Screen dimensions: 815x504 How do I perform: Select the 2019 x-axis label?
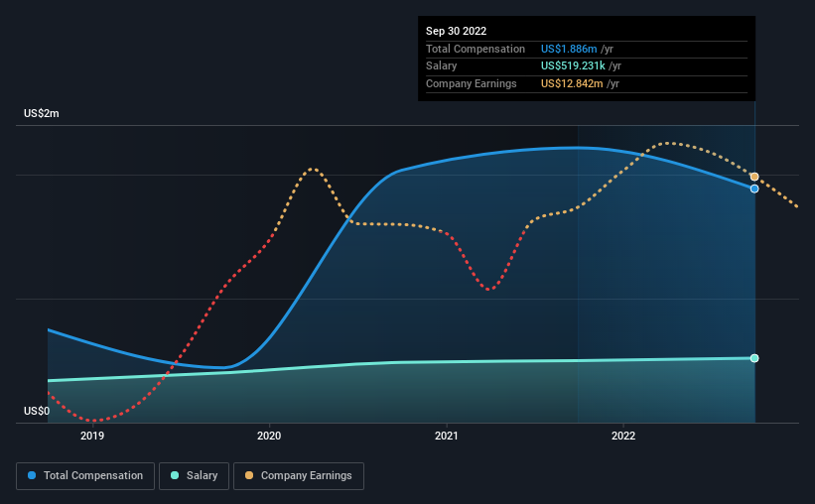coord(92,436)
